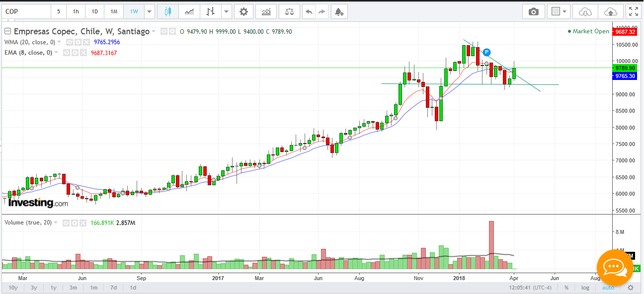This screenshot has height=294, width=644.
Task: Select the 1D interval tab
Action: pyautogui.click(x=94, y=11)
